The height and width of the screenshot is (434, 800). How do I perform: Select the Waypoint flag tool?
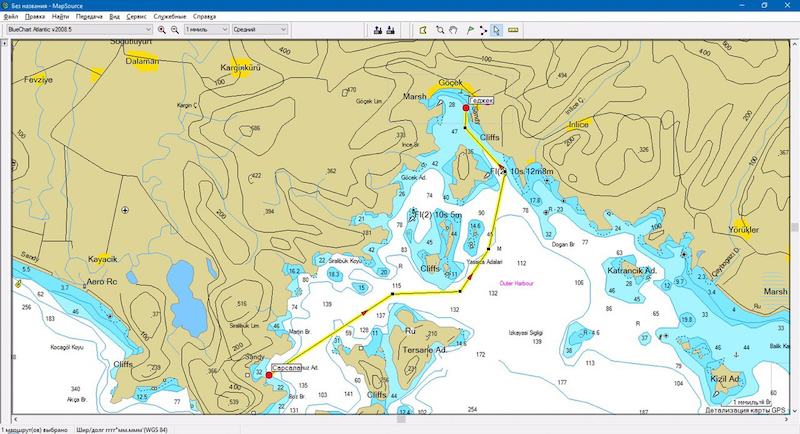click(x=470, y=30)
